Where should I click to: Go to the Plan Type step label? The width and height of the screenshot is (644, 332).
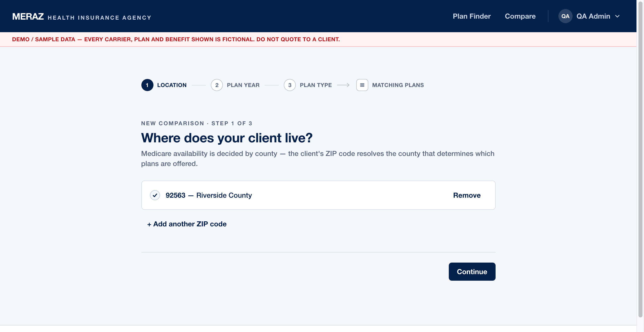316,85
